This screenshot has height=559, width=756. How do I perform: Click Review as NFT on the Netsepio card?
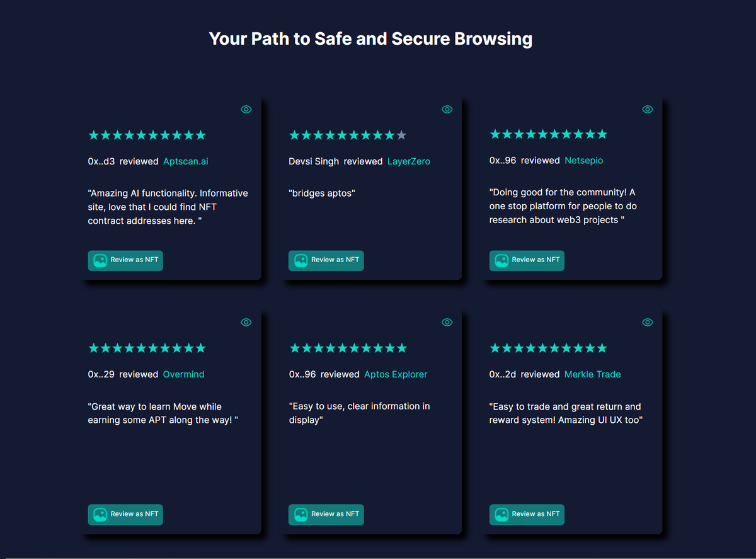pyautogui.click(x=527, y=260)
